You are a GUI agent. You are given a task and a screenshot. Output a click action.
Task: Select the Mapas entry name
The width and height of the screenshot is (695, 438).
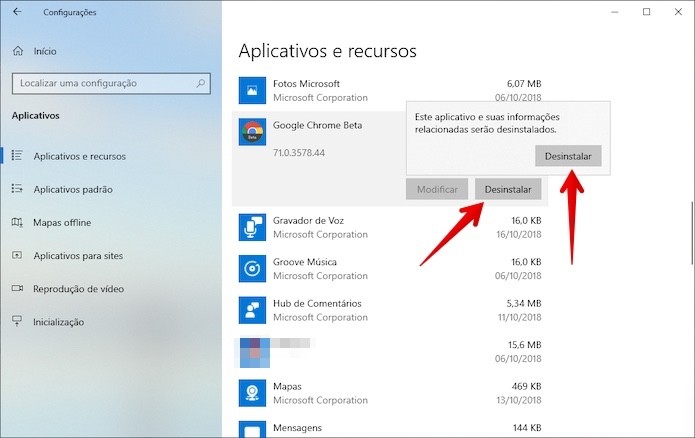pyautogui.click(x=287, y=387)
